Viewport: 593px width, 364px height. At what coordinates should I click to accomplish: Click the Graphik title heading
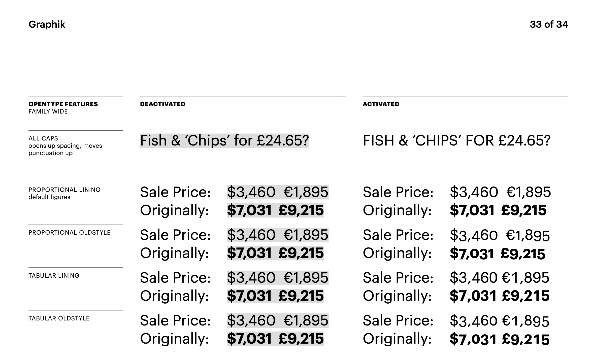47,25
